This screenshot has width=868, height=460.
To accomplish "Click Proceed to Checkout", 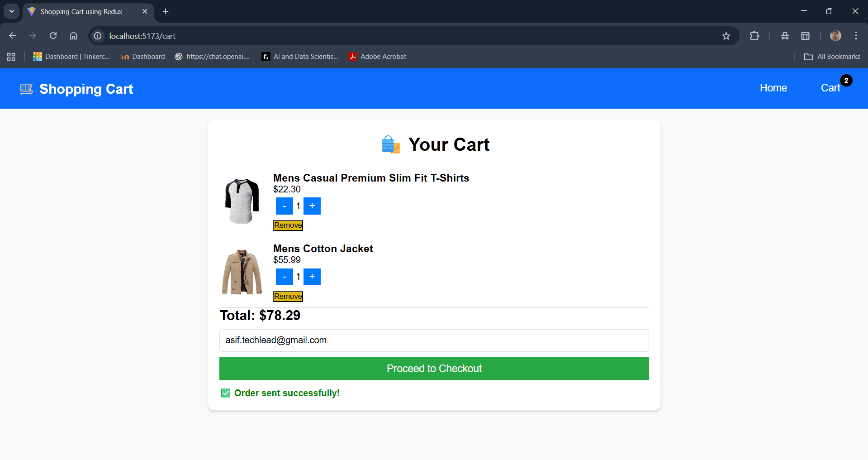I will click(x=434, y=369).
